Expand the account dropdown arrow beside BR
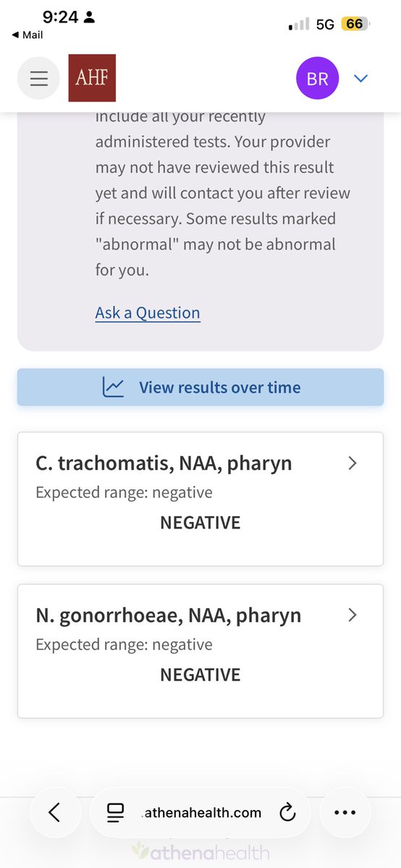This screenshot has width=401, height=868. pyautogui.click(x=361, y=79)
